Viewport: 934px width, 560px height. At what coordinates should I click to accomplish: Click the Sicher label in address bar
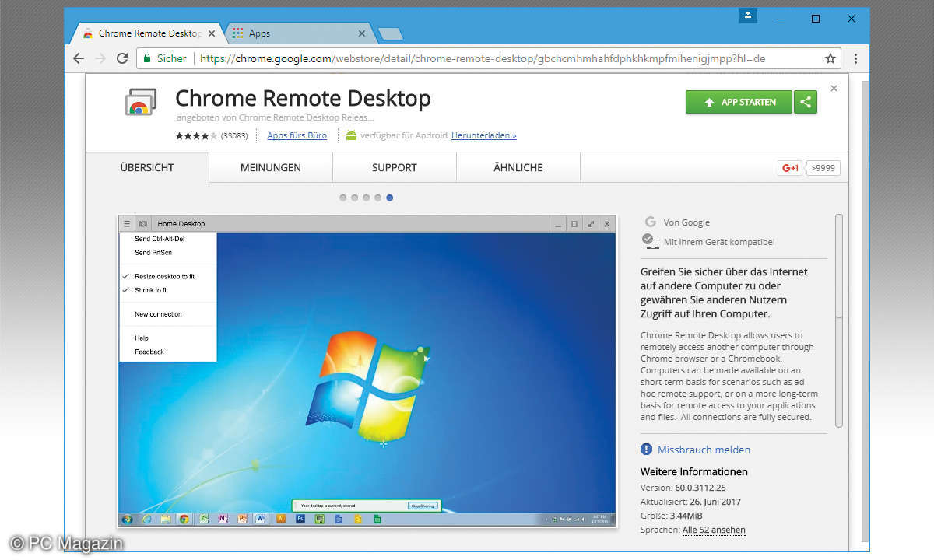172,58
